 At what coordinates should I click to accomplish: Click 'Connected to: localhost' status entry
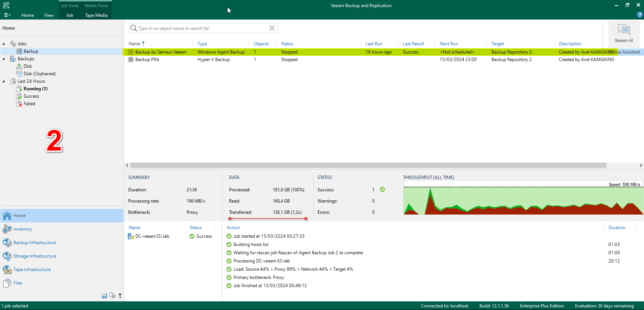445,306
